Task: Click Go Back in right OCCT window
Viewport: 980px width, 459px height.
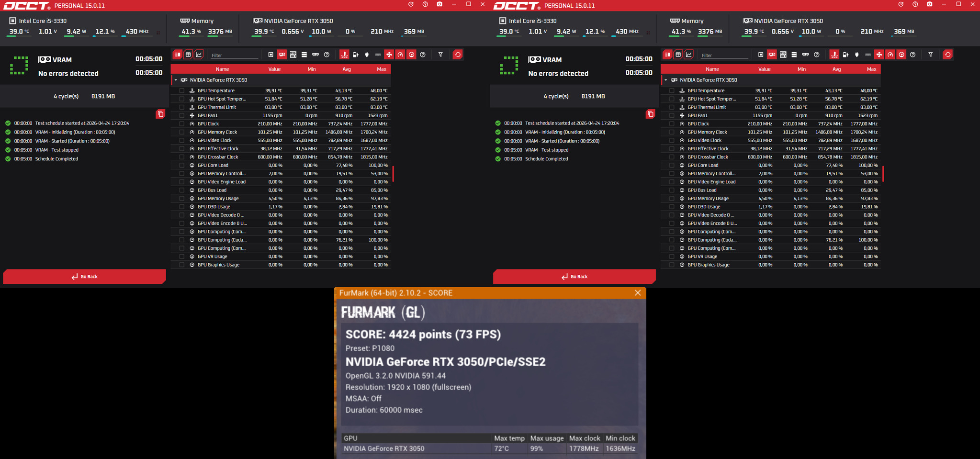Action: (x=574, y=277)
